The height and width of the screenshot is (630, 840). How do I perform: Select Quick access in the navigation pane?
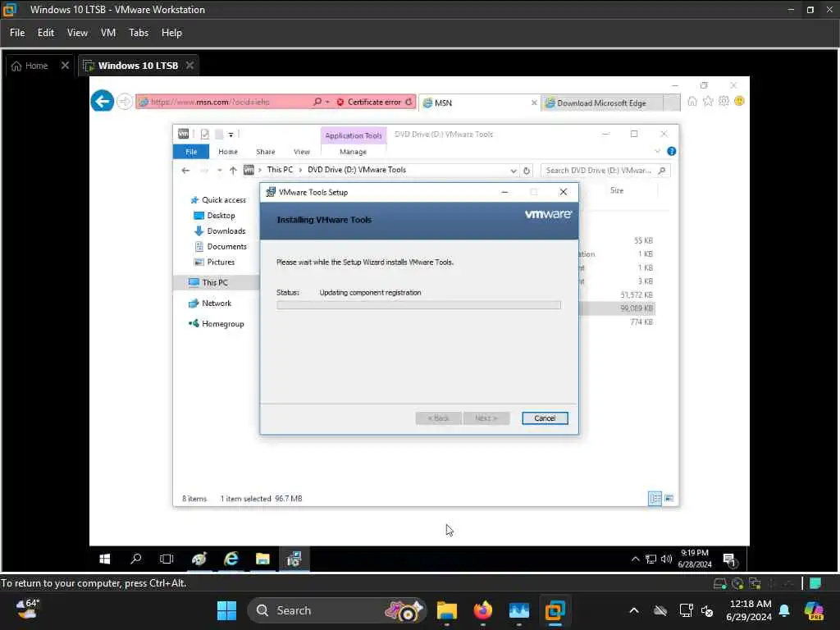tap(218, 200)
